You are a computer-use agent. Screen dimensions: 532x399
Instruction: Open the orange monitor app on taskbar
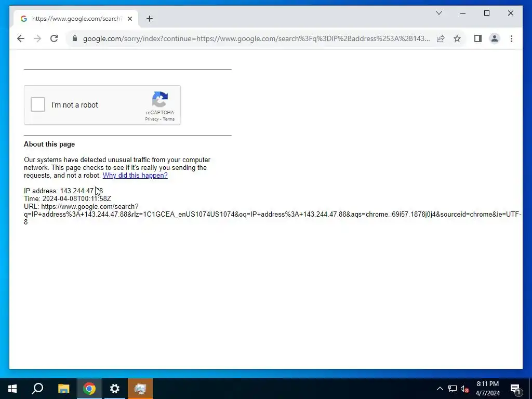pos(140,389)
